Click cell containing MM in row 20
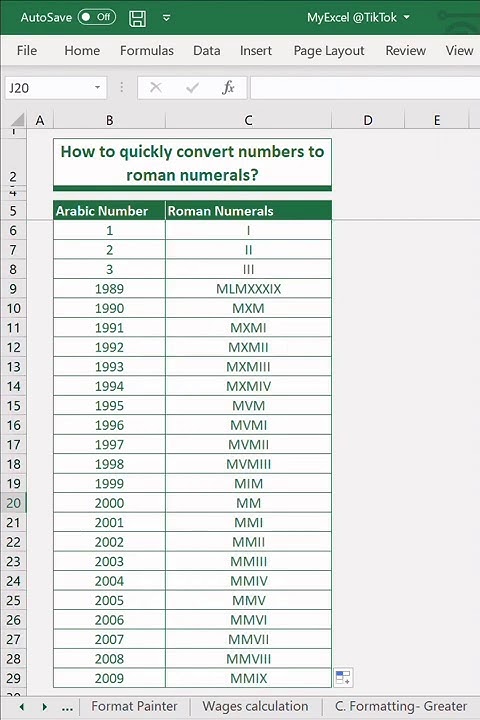The height and width of the screenshot is (720, 480). point(248,503)
